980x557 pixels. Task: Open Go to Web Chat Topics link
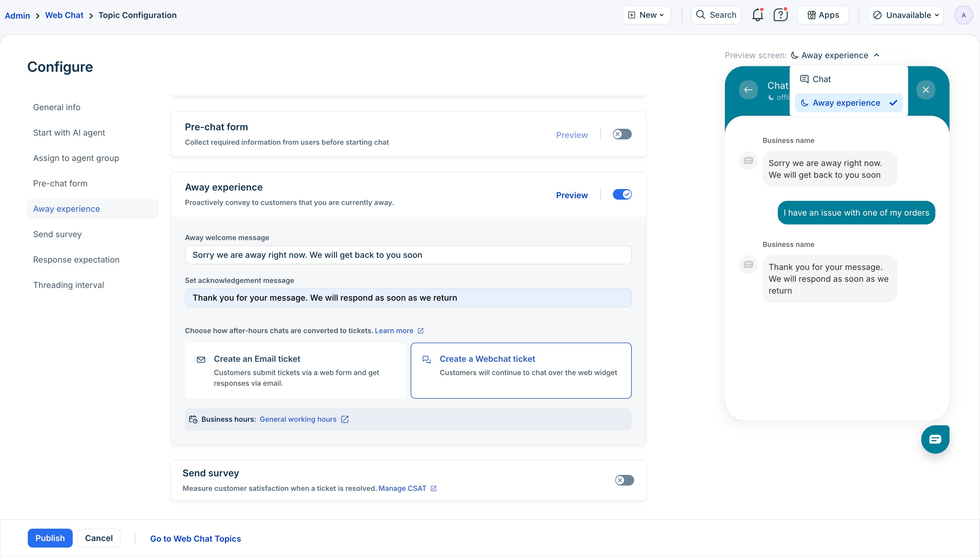click(x=195, y=539)
